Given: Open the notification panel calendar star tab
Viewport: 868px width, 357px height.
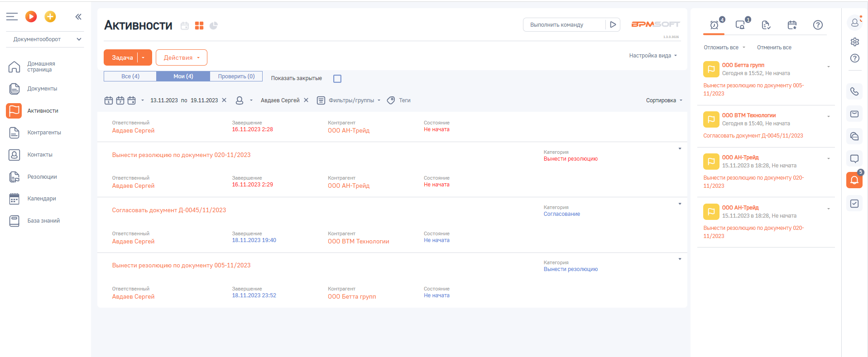Looking at the screenshot, I should (792, 25).
